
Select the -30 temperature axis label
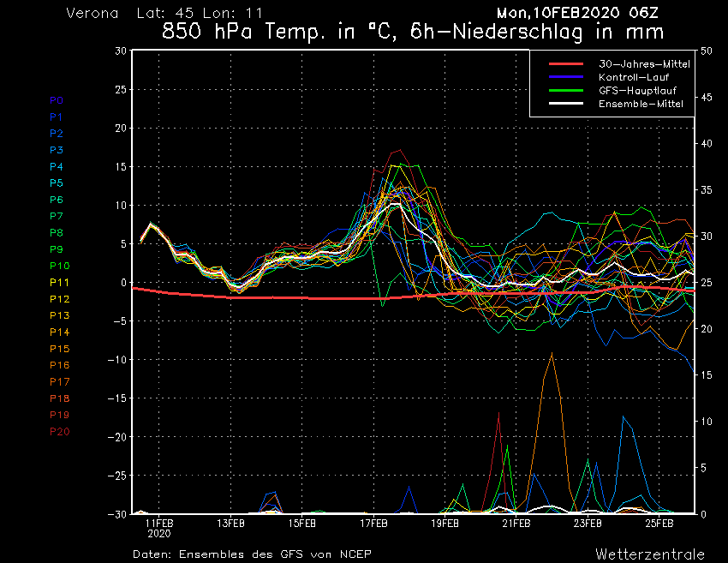coord(117,514)
